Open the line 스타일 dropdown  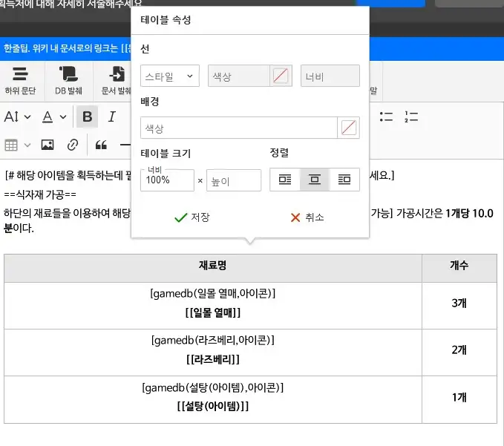click(x=169, y=76)
